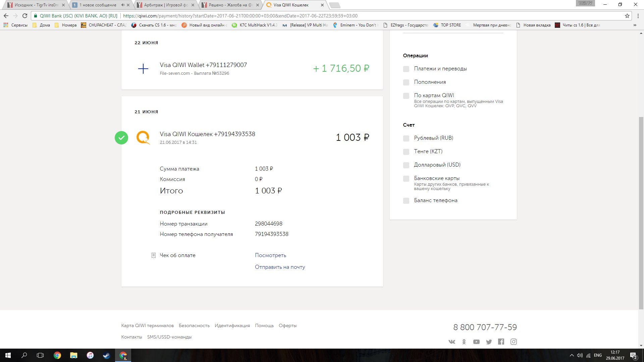Click the browser Forward arrow

click(x=15, y=16)
